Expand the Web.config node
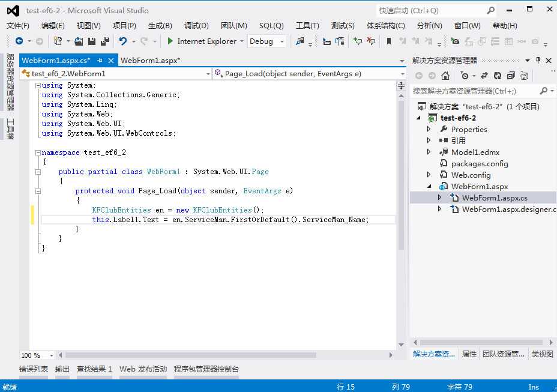Image resolution: width=557 pixels, height=392 pixels. [x=429, y=175]
